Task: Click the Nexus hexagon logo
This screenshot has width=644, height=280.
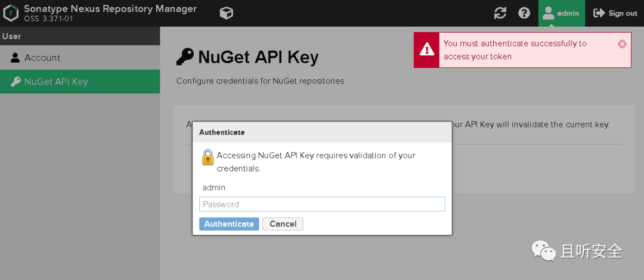Action: tap(10, 13)
